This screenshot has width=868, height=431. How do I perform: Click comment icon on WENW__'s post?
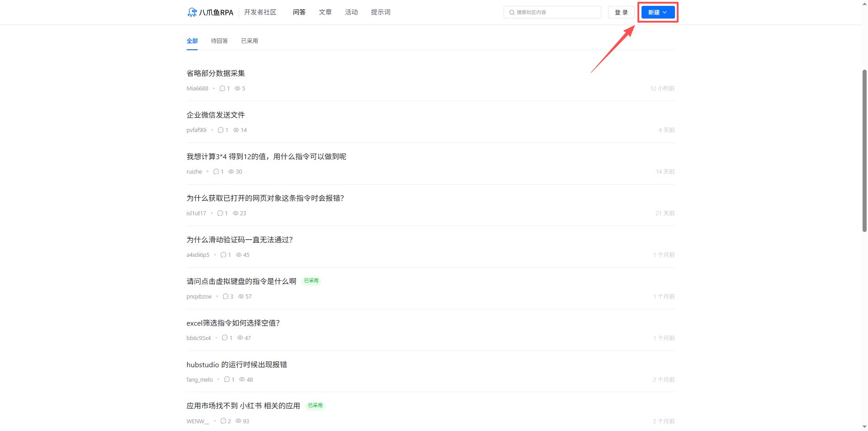pyautogui.click(x=223, y=421)
